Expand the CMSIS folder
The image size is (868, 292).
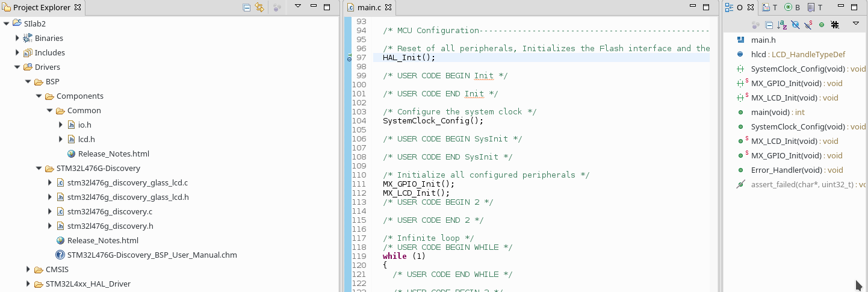pos(28,269)
